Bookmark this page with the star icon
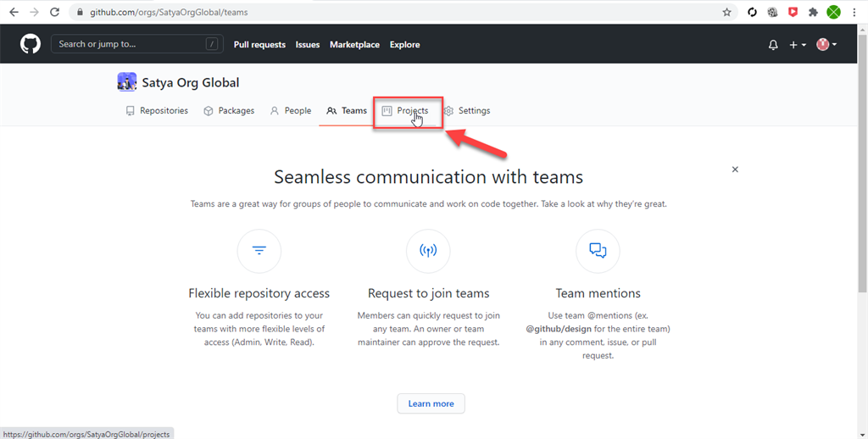Screen dimensions: 868x439 click(x=726, y=12)
